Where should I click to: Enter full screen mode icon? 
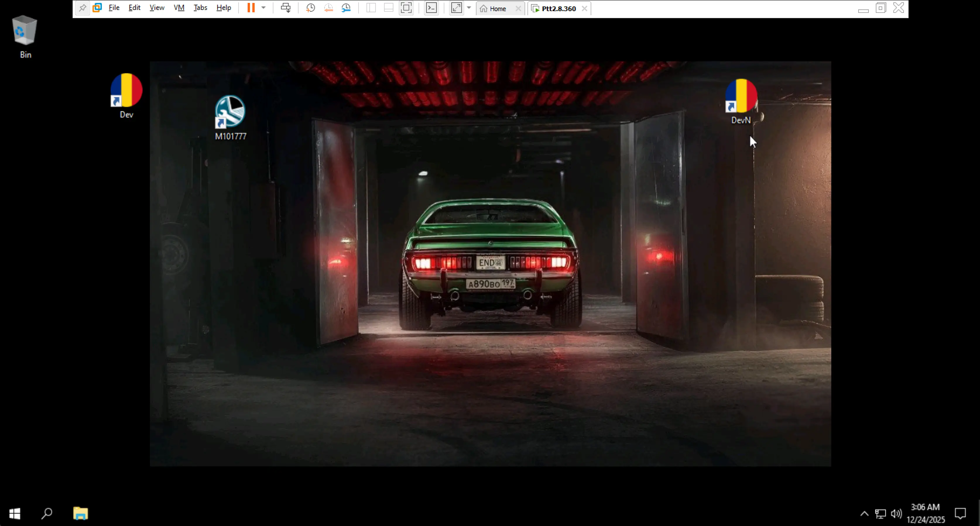click(x=406, y=8)
